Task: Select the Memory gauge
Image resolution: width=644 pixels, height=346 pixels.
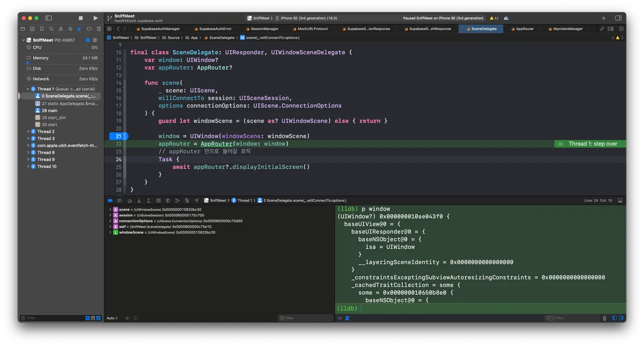Action: [61, 58]
